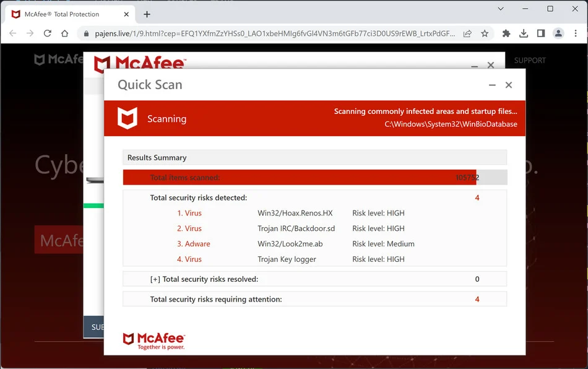View site info via the padlock icon
The height and width of the screenshot is (369, 588).
(x=86, y=34)
